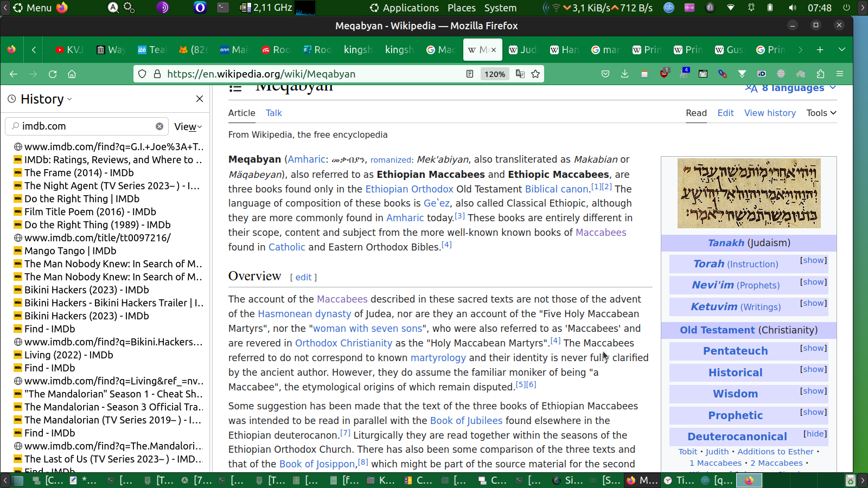868x488 pixels.
Task: Open the uBlock Origin shield extension icon
Action: 664,74
